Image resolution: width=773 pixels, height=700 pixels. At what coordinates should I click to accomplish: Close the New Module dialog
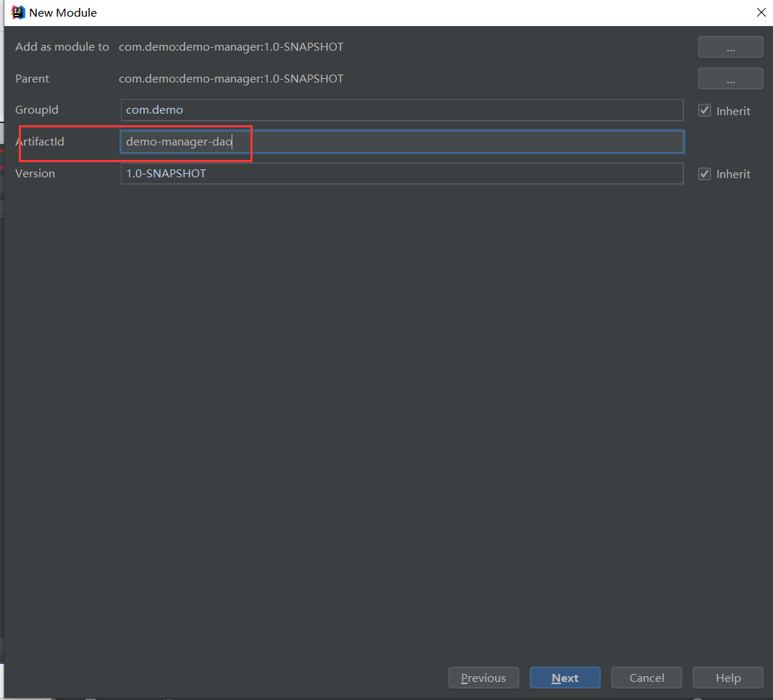click(761, 12)
